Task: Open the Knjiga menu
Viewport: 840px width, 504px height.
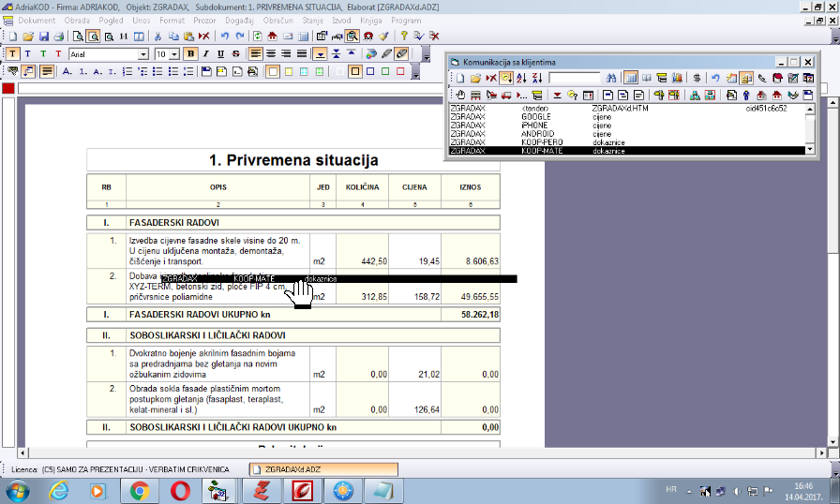Action: (370, 21)
